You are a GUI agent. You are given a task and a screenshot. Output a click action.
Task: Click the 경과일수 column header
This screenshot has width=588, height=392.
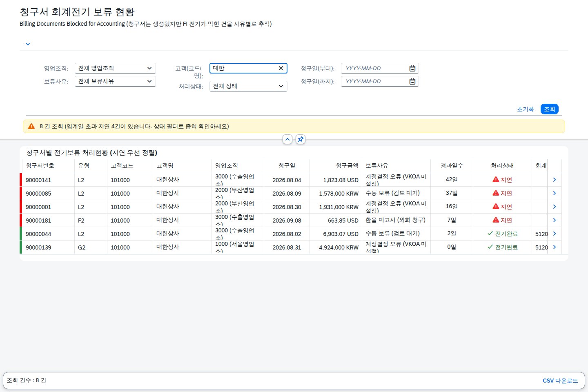pos(452,166)
